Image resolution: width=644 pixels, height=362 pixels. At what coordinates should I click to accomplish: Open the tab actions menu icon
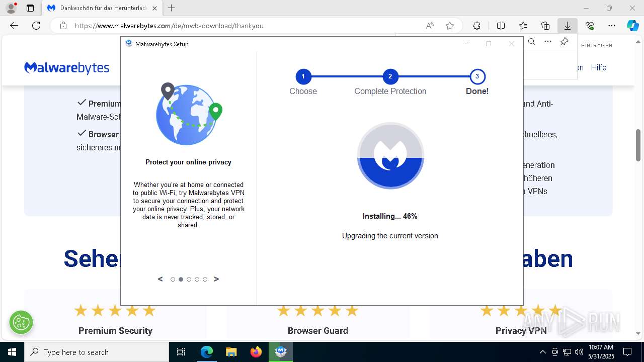click(30, 8)
